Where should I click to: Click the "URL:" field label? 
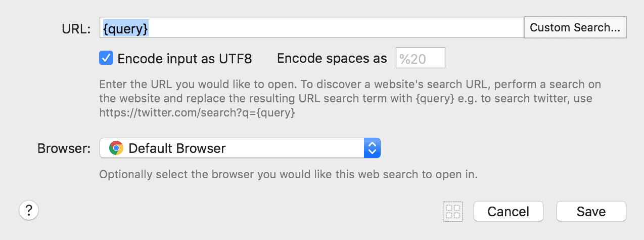[x=76, y=29]
